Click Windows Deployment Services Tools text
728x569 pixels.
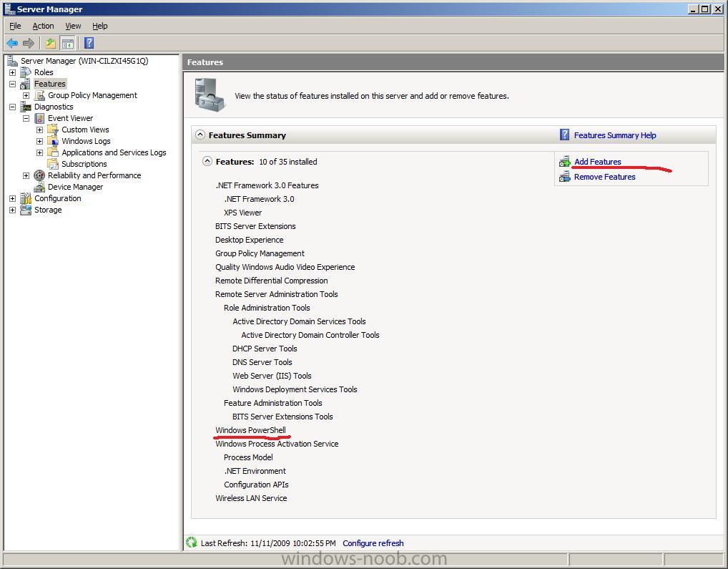coord(295,389)
